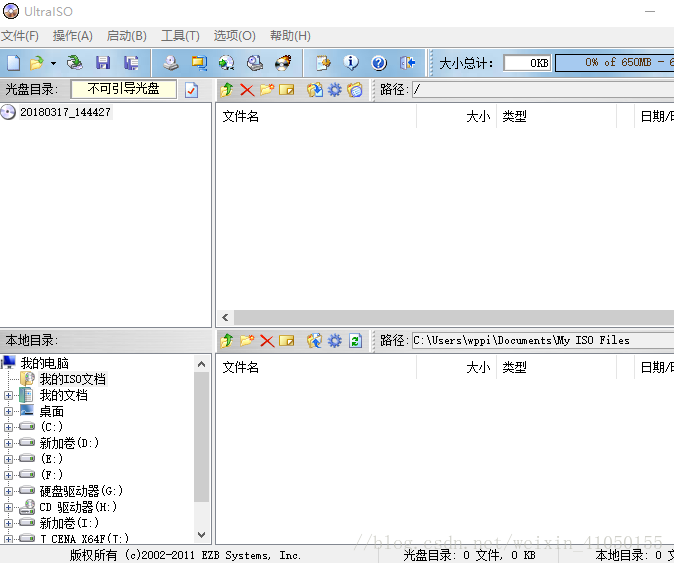Click the Mount to virtual drive disc icon
Screen dimensions: 674x563
pos(227,63)
